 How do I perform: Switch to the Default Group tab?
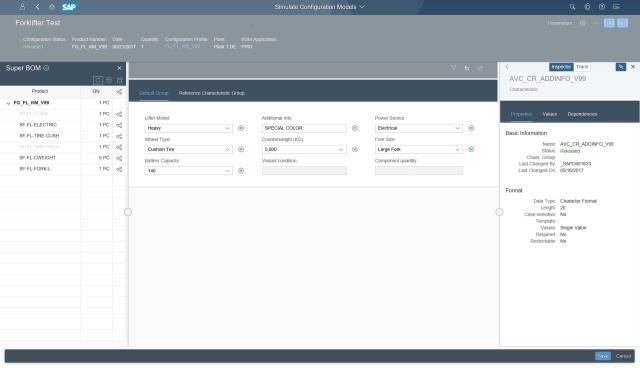click(x=153, y=93)
